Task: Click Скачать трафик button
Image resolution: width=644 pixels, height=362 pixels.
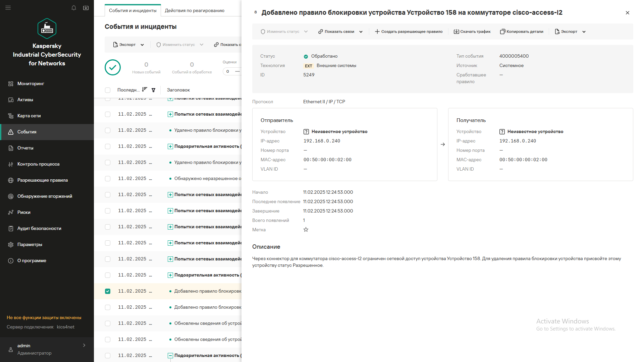Action: (472, 32)
